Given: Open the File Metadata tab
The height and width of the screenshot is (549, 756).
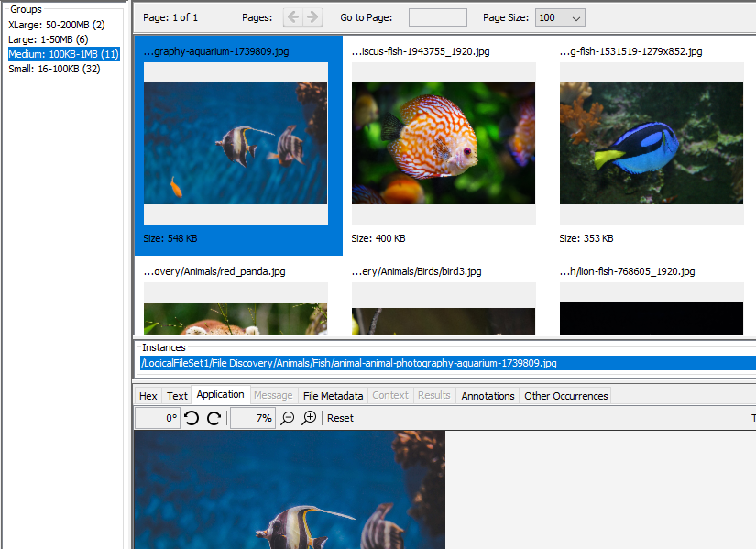Looking at the screenshot, I should [x=333, y=396].
